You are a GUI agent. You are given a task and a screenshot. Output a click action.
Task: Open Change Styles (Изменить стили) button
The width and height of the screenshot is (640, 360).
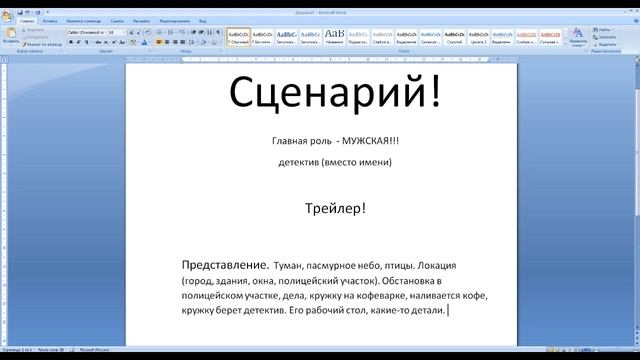click(578, 37)
